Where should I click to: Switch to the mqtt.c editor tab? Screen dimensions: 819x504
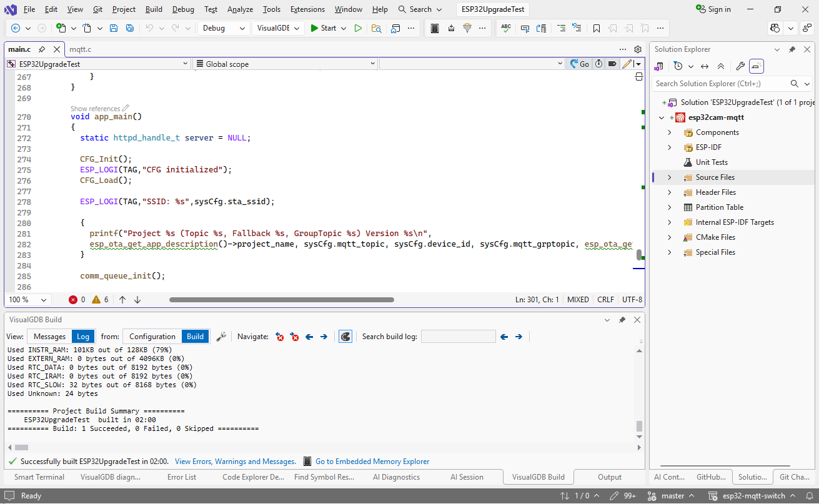(x=80, y=49)
